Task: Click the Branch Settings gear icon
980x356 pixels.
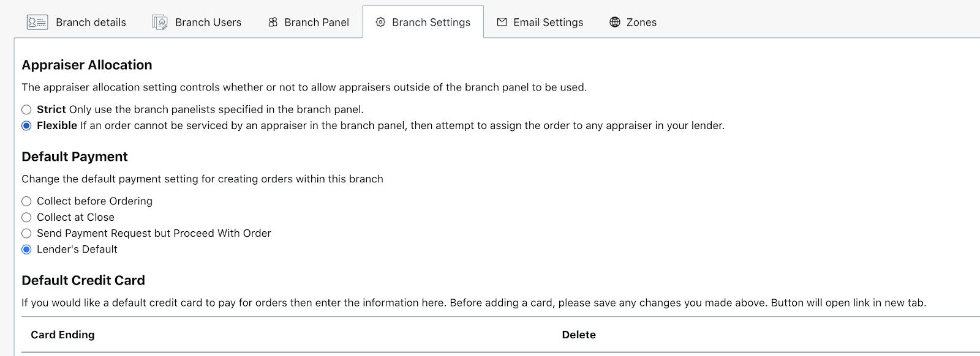Action: point(380,22)
